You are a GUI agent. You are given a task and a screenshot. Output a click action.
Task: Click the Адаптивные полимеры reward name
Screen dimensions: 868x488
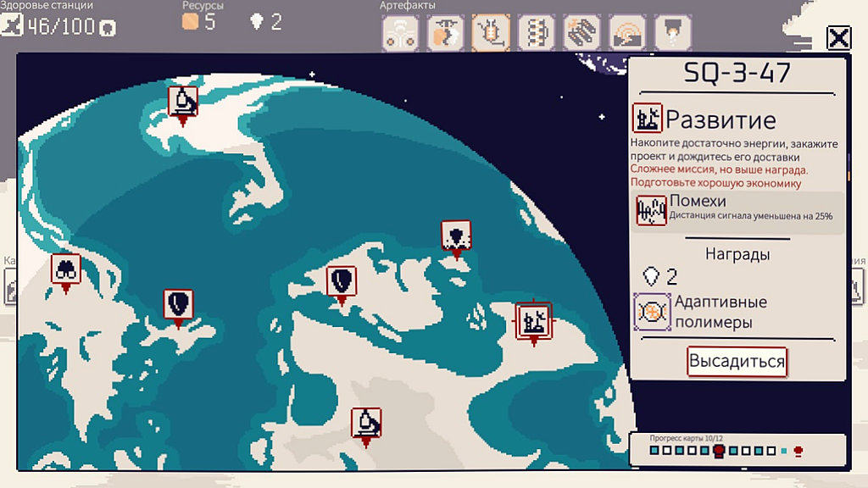tap(721, 312)
